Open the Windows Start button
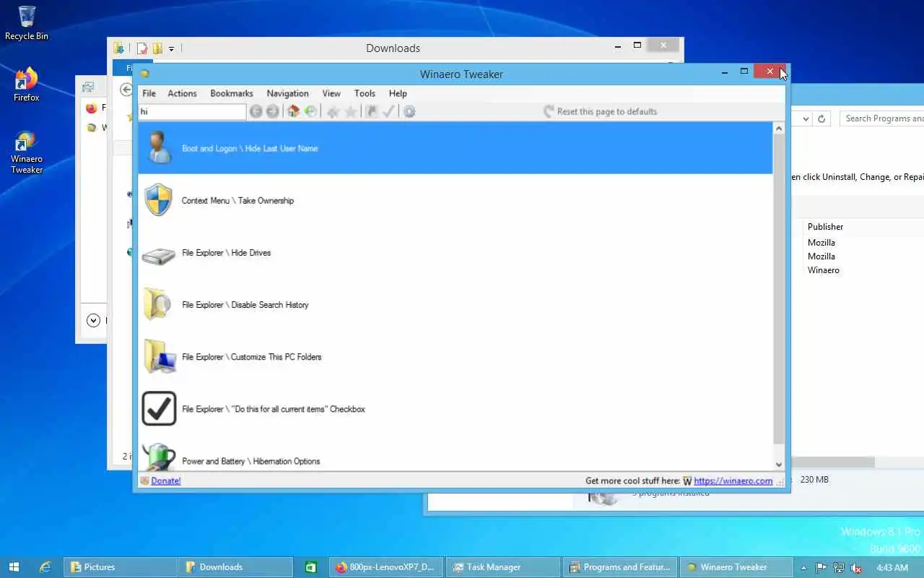Viewport: 924px width, 578px height. [14, 567]
